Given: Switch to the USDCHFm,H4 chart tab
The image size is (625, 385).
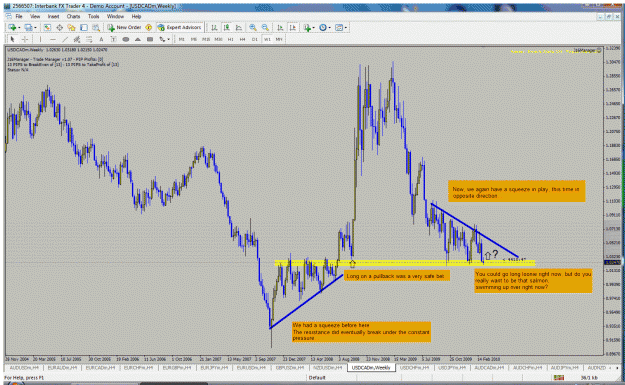Looking at the screenshot, I should [x=414, y=367].
